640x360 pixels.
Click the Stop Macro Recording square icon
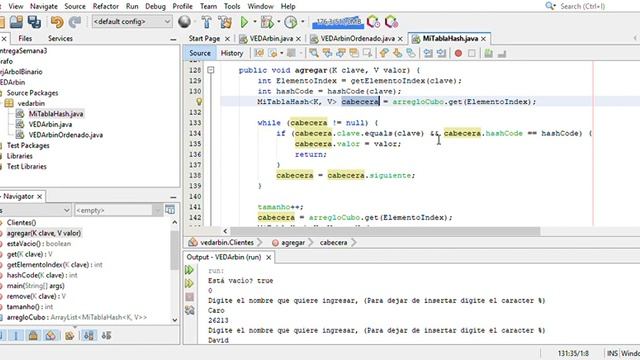[x=471, y=53]
